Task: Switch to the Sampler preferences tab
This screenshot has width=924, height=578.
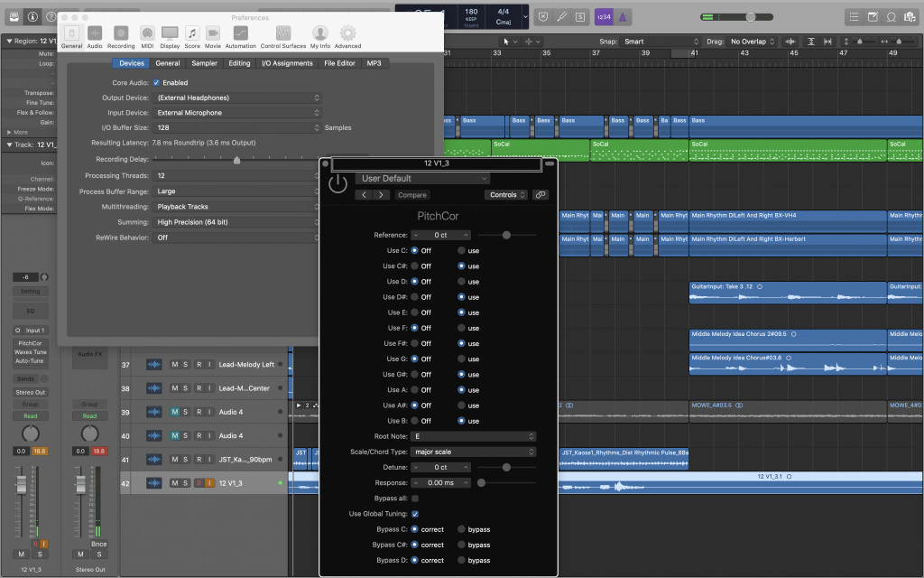Action: click(x=203, y=63)
